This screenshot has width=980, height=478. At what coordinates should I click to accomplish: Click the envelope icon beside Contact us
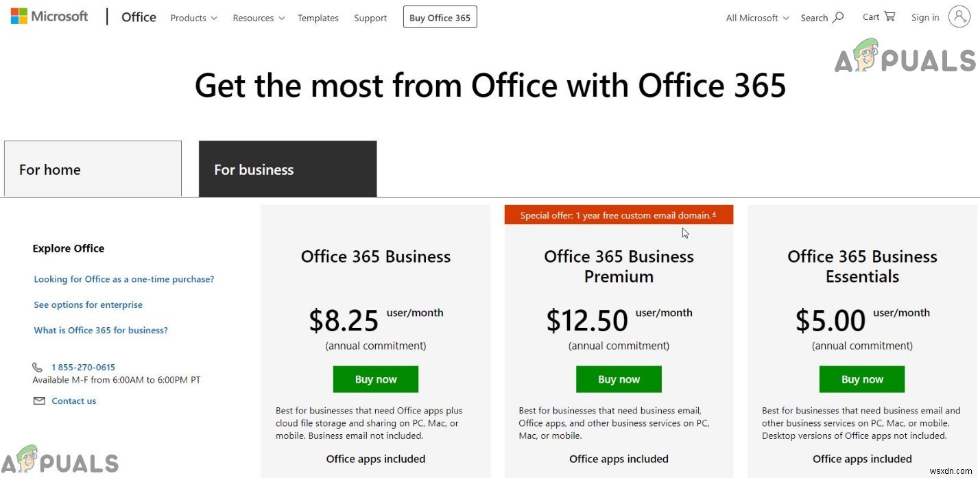[x=39, y=401]
